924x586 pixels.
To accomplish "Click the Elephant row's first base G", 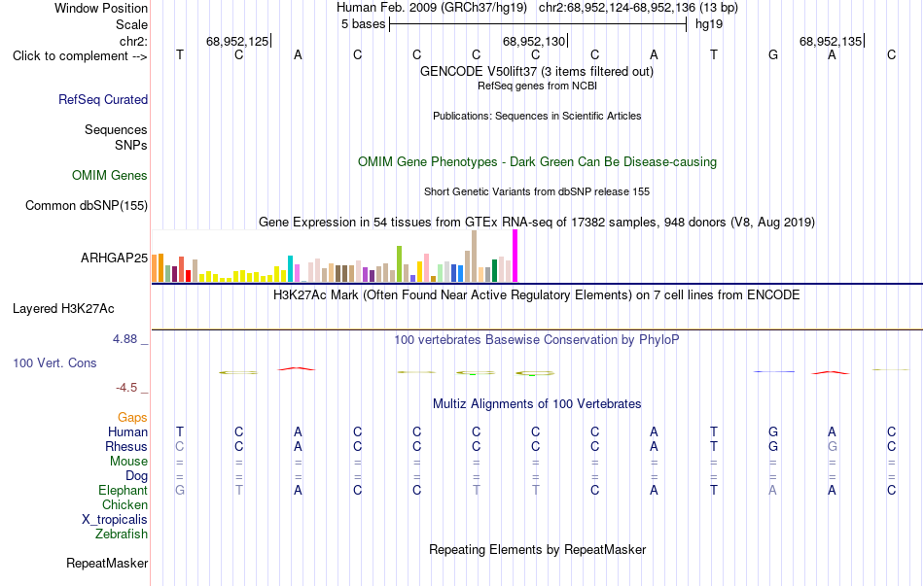I will tap(180, 490).
